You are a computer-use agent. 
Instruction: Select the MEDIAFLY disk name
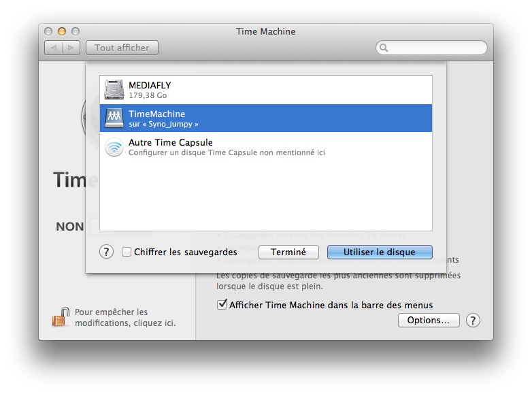click(150, 85)
